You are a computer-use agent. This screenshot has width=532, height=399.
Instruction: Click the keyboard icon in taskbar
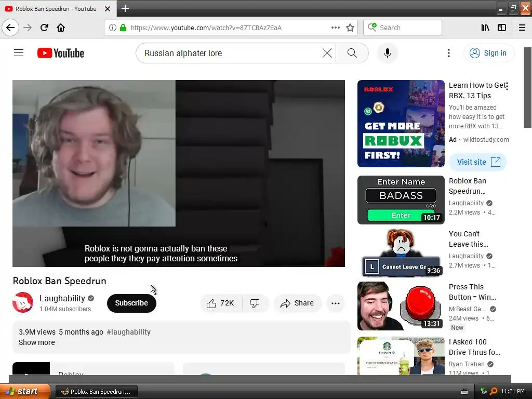pyautogui.click(x=464, y=392)
